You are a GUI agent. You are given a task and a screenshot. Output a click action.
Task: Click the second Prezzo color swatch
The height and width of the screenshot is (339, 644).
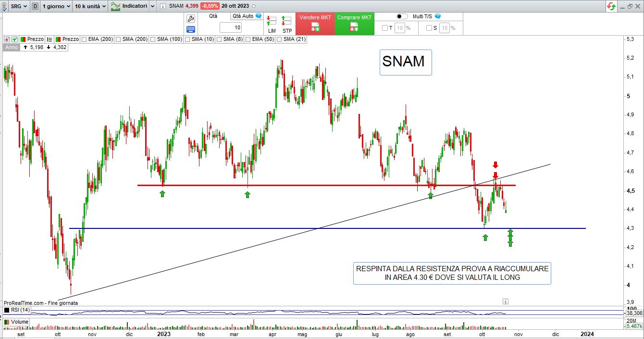(58, 39)
